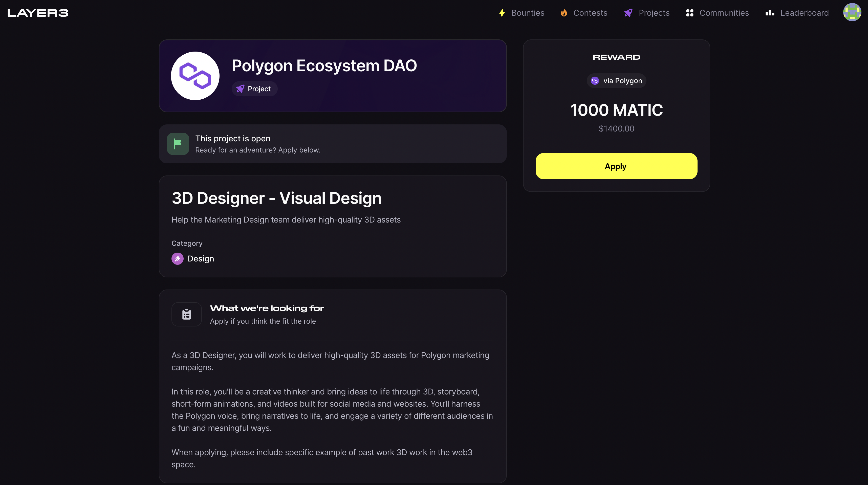Image resolution: width=868 pixels, height=485 pixels.
Task: Select the 'This project is open' text
Action: [x=233, y=138]
